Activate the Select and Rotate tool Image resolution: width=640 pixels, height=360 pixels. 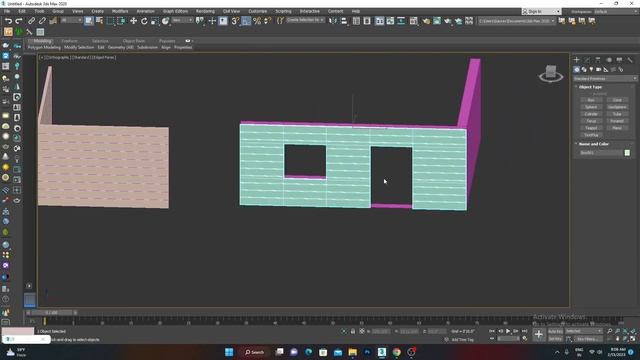click(x=144, y=20)
